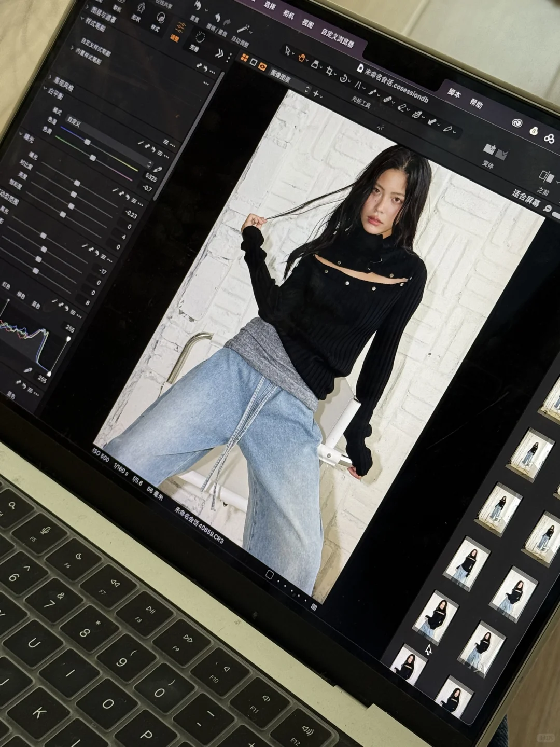This screenshot has width=560, height=747.
Task: Click the white balance eyedropper picker
Action: [x=158, y=169]
